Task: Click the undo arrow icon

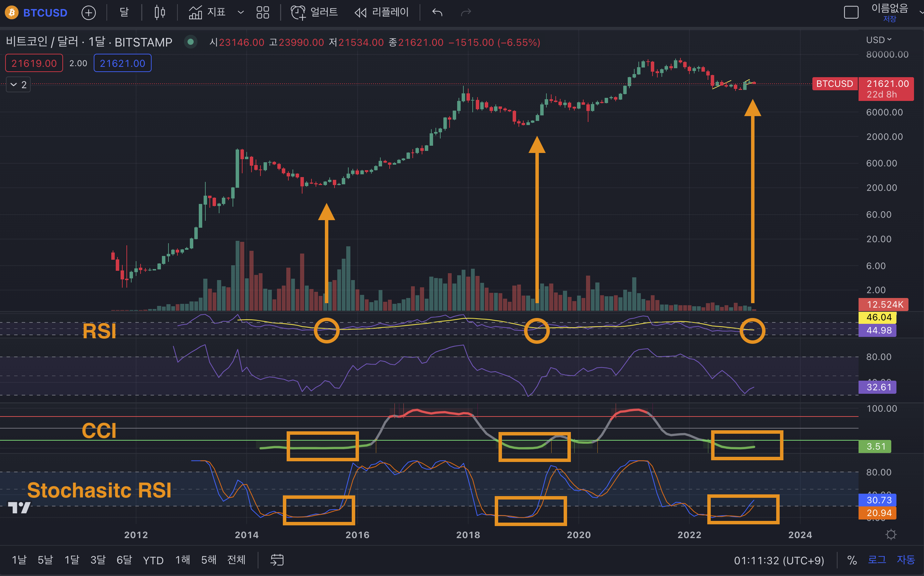Action: tap(437, 12)
